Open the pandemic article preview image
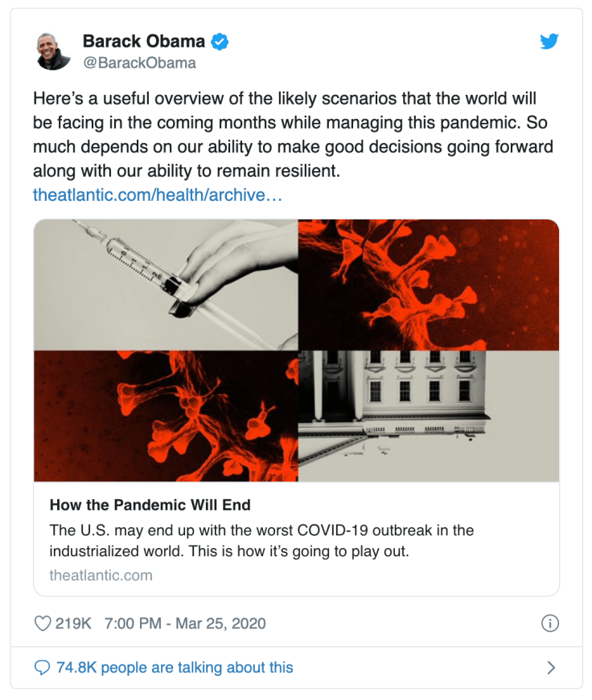Image resolution: width=592 pixels, height=700 pixels. click(296, 350)
